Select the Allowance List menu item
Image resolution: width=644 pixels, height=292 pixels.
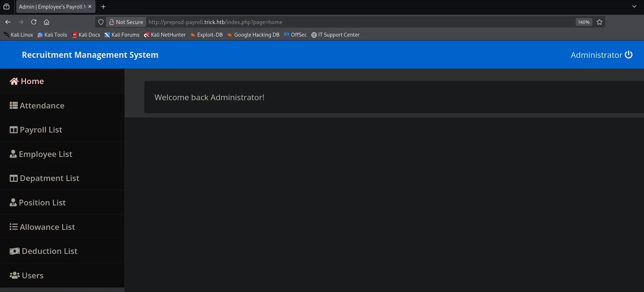tap(62, 227)
